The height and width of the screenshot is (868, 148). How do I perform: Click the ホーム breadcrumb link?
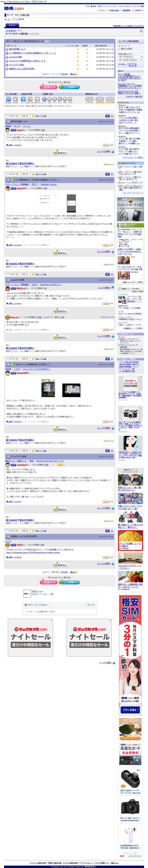(7, 20)
